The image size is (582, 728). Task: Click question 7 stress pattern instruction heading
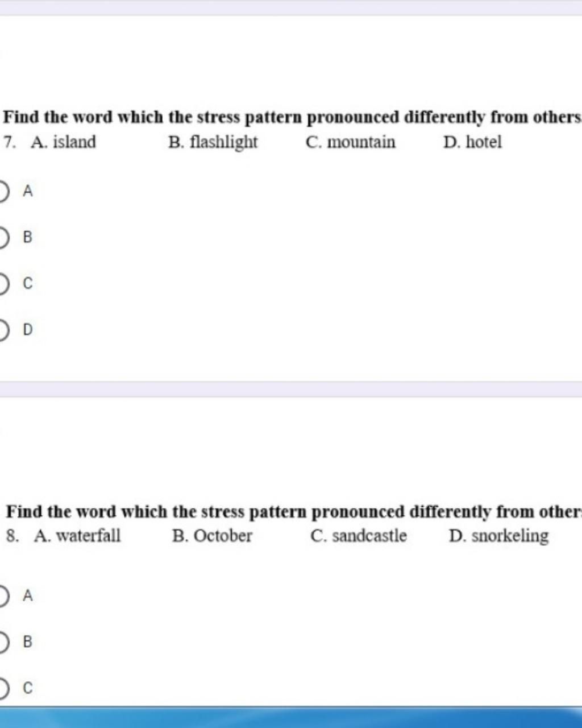click(x=292, y=117)
